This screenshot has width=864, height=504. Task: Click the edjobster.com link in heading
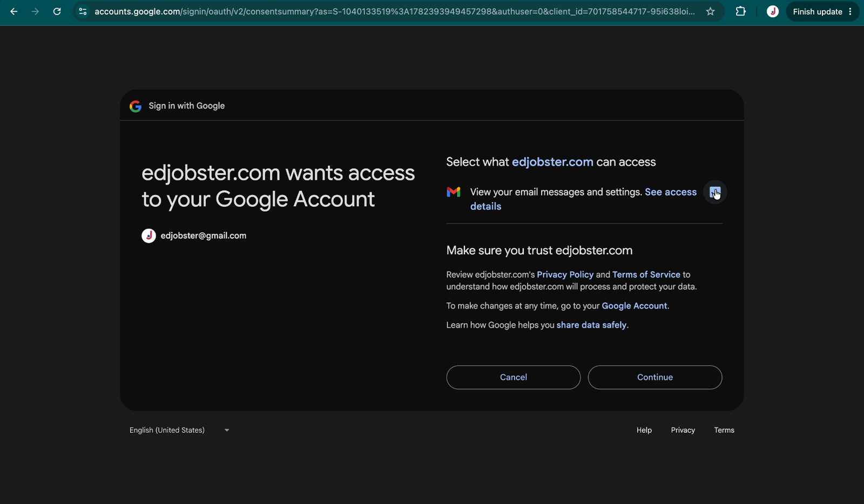click(552, 162)
